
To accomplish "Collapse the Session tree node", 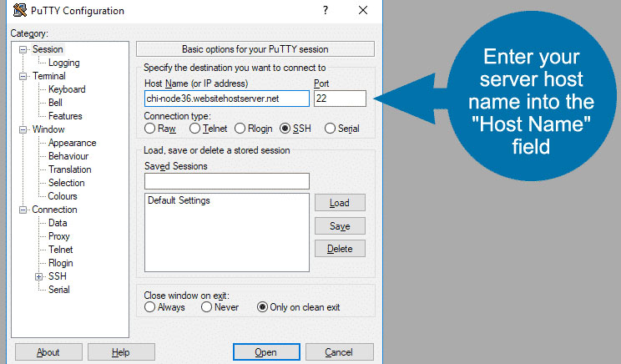I will pyautogui.click(x=23, y=49).
